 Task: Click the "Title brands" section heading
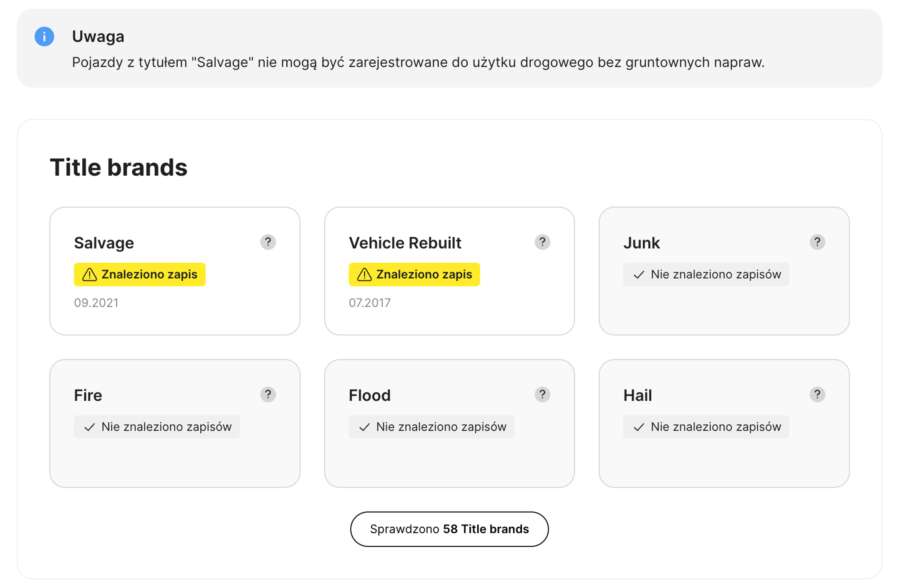pos(119,167)
